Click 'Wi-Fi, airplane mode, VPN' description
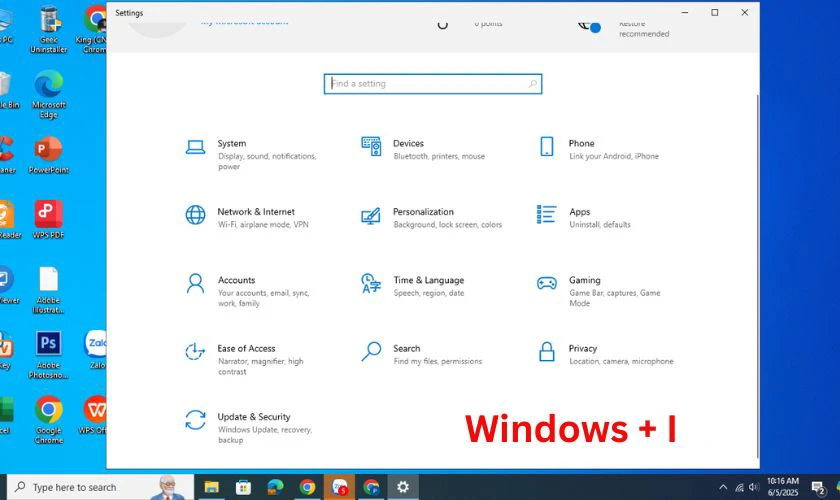 pyautogui.click(x=263, y=225)
